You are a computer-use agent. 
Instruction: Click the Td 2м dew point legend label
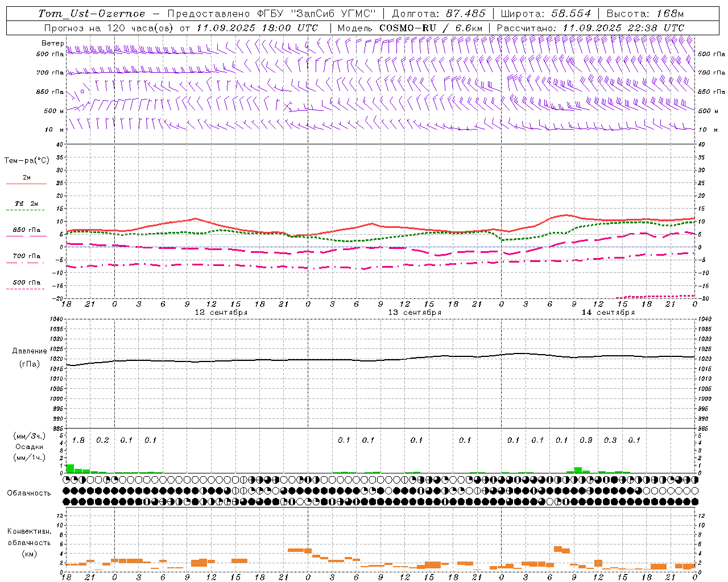27,203
